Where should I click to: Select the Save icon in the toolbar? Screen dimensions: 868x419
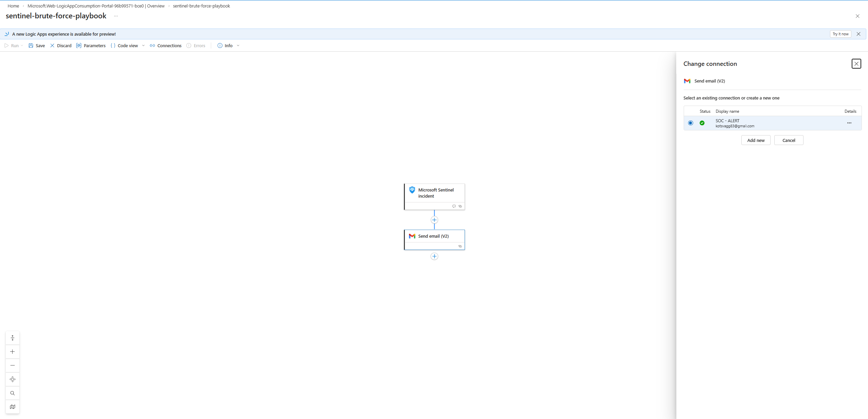[x=31, y=45]
